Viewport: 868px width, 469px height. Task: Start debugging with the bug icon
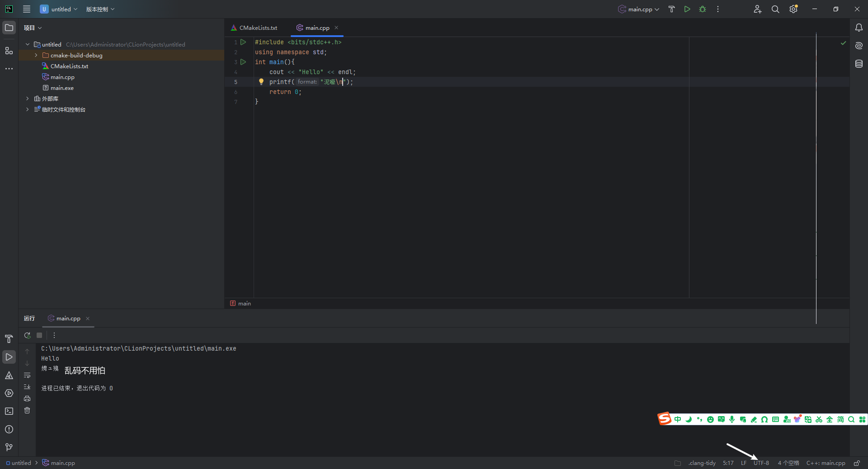click(702, 9)
